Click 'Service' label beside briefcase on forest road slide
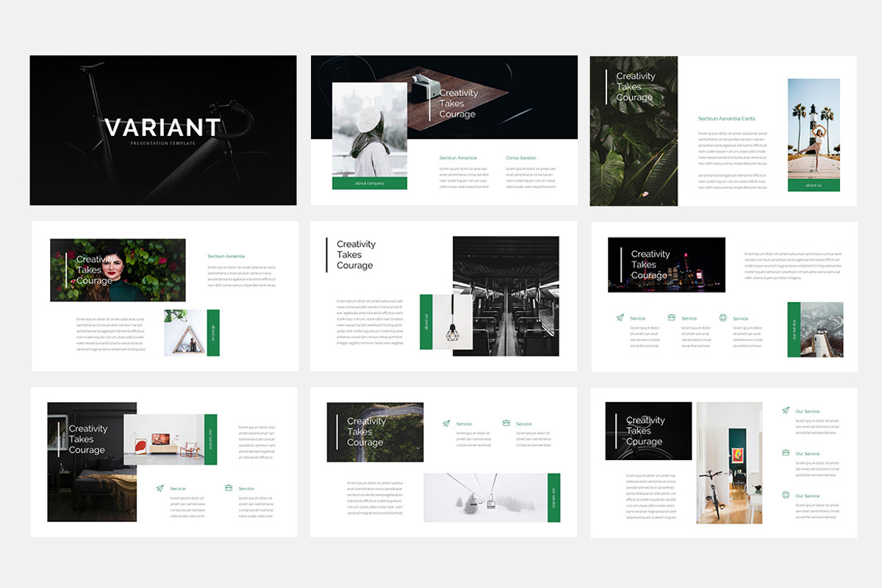This screenshot has height=588, width=882. pos(523,424)
